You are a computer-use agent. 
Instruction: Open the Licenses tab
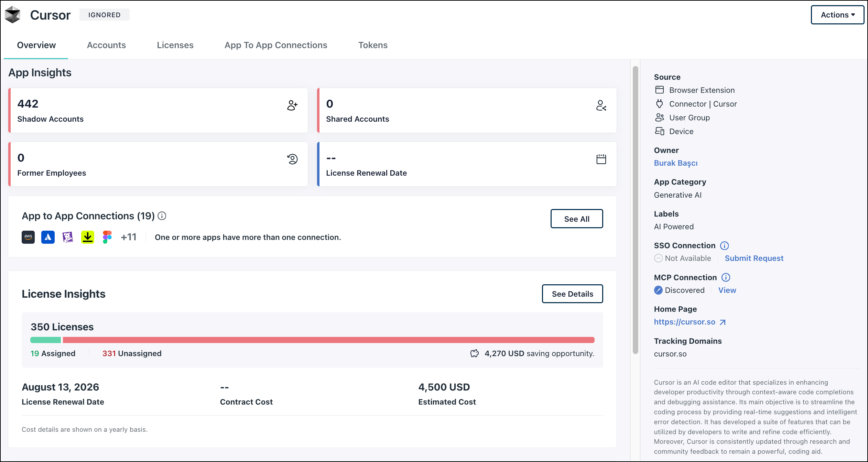pos(175,45)
